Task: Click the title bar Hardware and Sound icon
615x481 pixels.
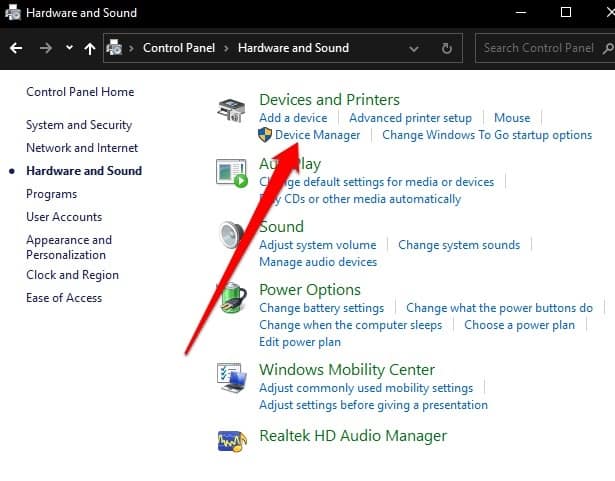Action: (13, 12)
